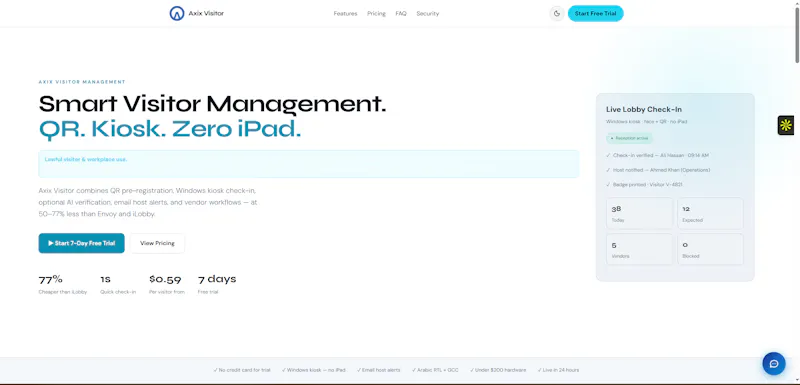This screenshot has width=800, height=385.
Task: Select the 38 Today stat card
Action: [x=639, y=213]
